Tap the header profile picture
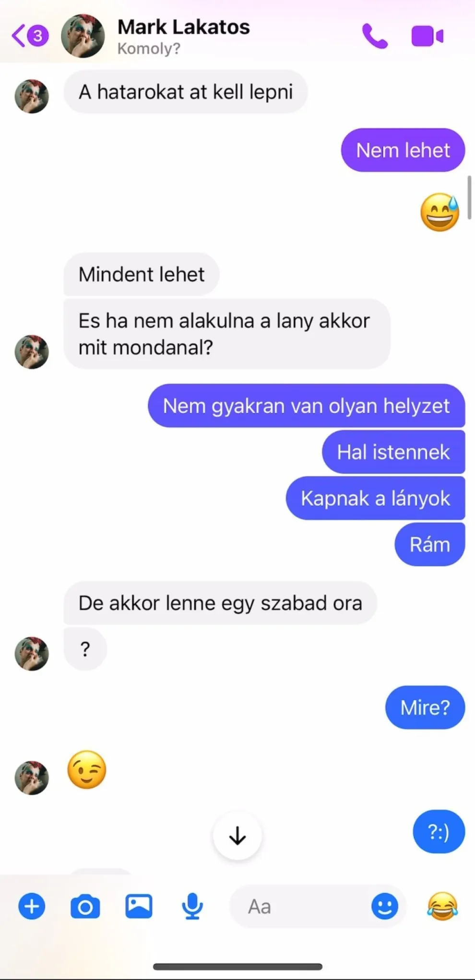Screen dimensions: 475x980 (x=83, y=36)
